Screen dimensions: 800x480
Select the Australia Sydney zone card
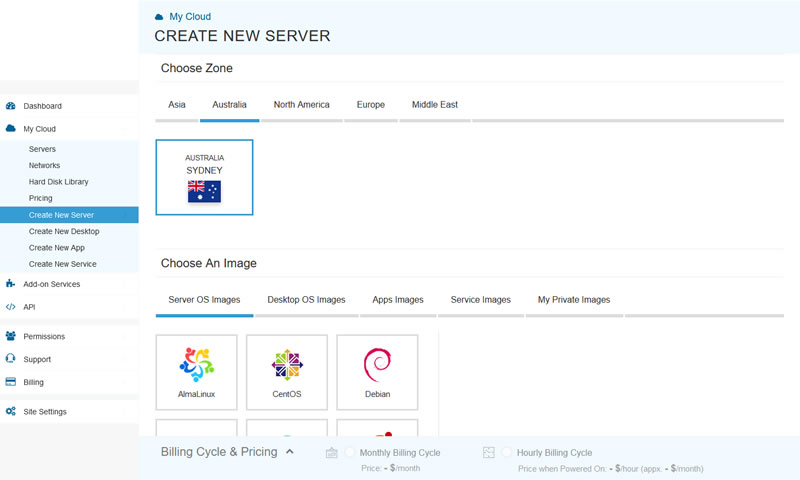coord(204,177)
